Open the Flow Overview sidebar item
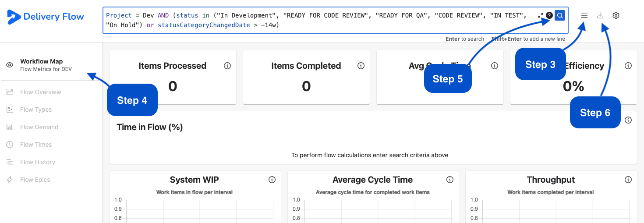Viewport: 644px width, 223px height. tap(40, 92)
